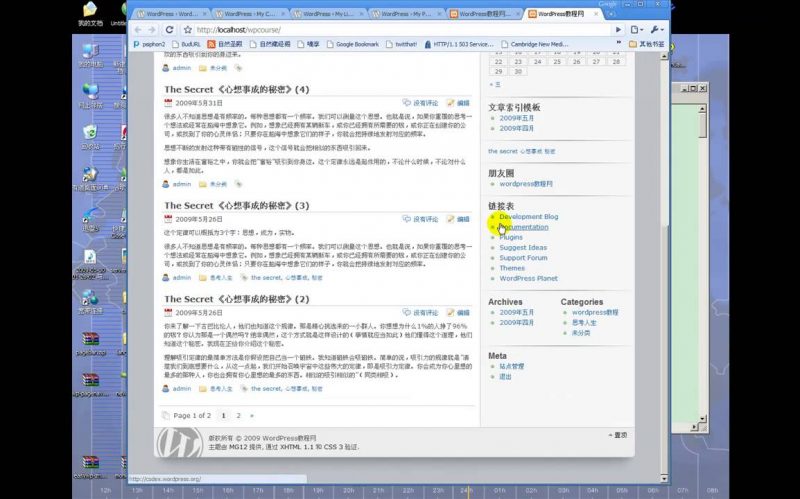Click the comment bubble icon on The Secret (3)
The height and width of the screenshot is (499, 800).
click(x=407, y=219)
